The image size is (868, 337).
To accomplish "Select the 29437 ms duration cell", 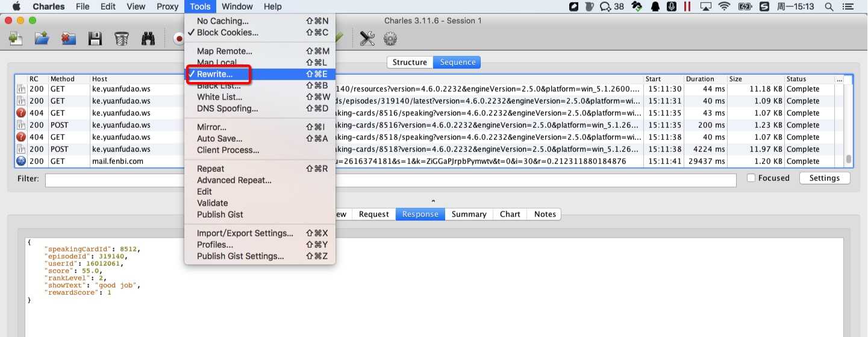I will (x=705, y=161).
